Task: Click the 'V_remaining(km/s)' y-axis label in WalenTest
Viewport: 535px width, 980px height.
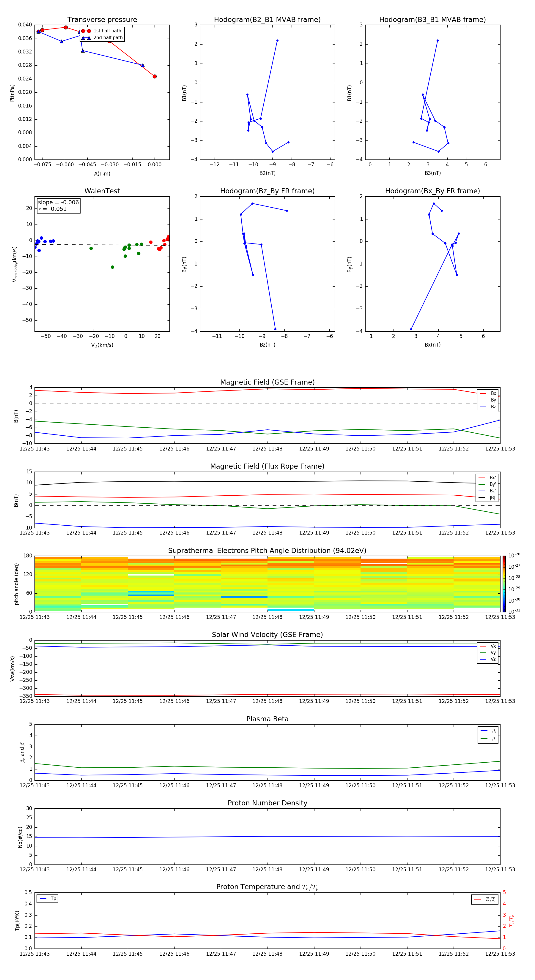Action: (x=15, y=264)
